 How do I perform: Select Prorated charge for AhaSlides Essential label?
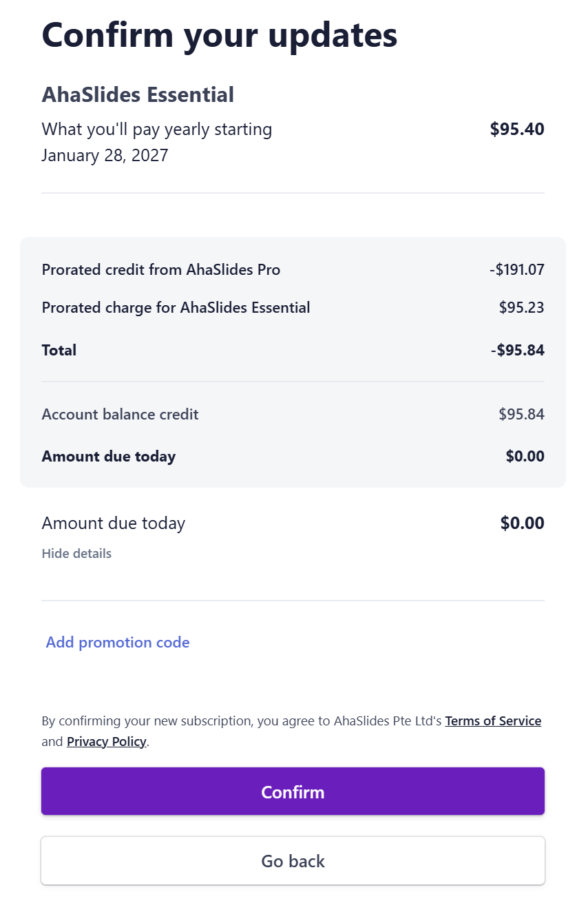(x=176, y=308)
